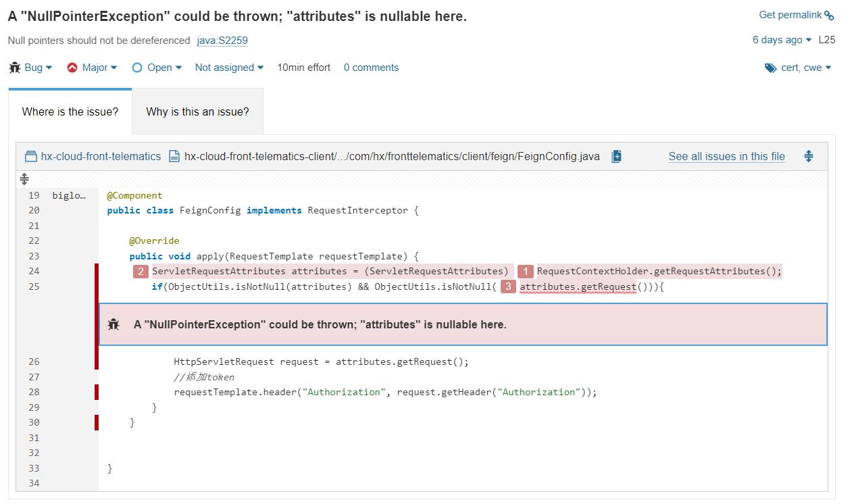Open the java:S2259 rule link
Image resolution: width=852 pixels, height=504 pixels.
coord(222,41)
